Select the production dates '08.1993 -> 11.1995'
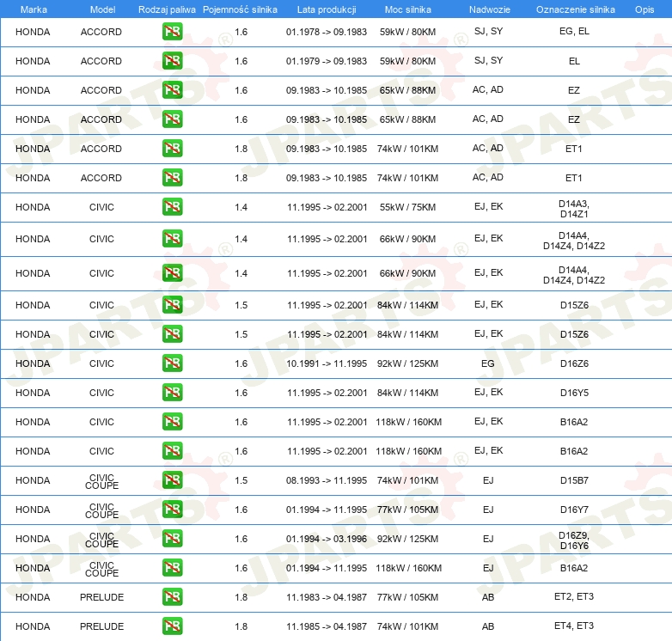This screenshot has width=672, height=641. coord(327,480)
